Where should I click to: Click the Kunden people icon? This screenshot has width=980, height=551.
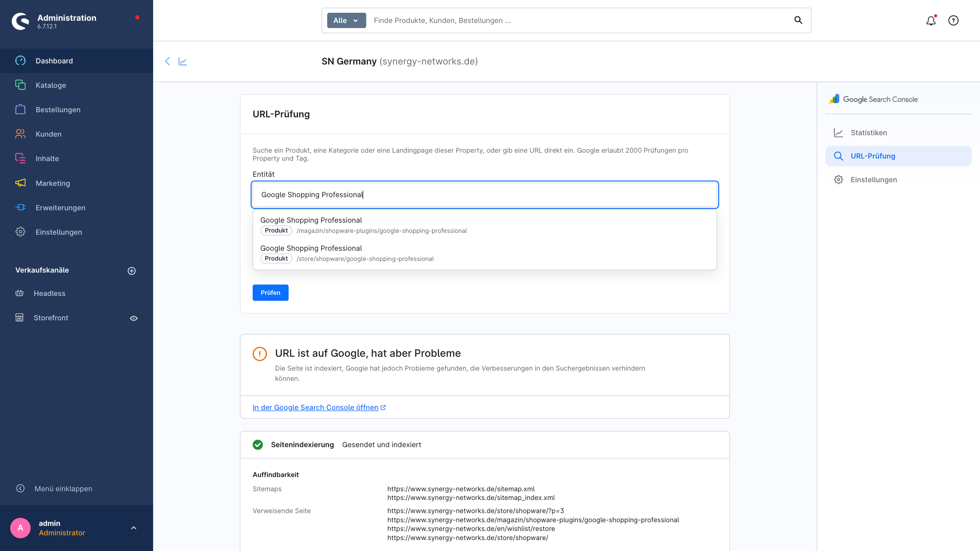coord(20,134)
